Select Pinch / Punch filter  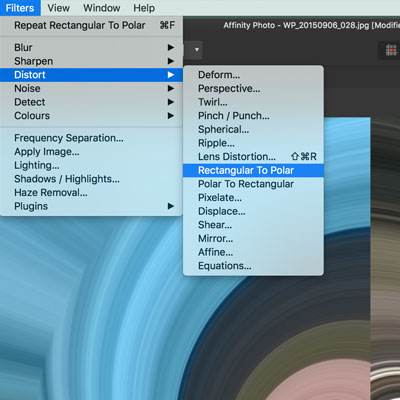(x=253, y=116)
